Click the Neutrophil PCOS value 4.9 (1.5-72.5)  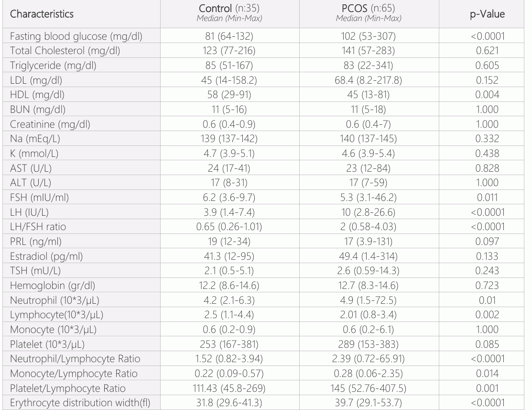[369, 300]
